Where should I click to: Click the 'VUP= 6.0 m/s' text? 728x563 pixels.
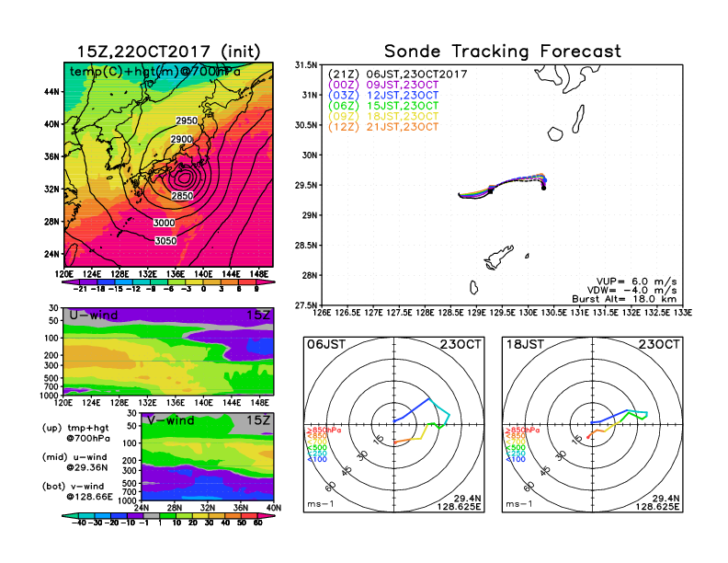(636, 281)
